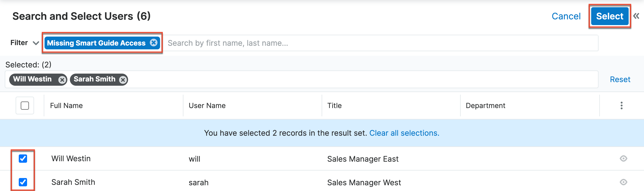Remove the Missing Smart Guide Access filter chip

pyautogui.click(x=154, y=43)
